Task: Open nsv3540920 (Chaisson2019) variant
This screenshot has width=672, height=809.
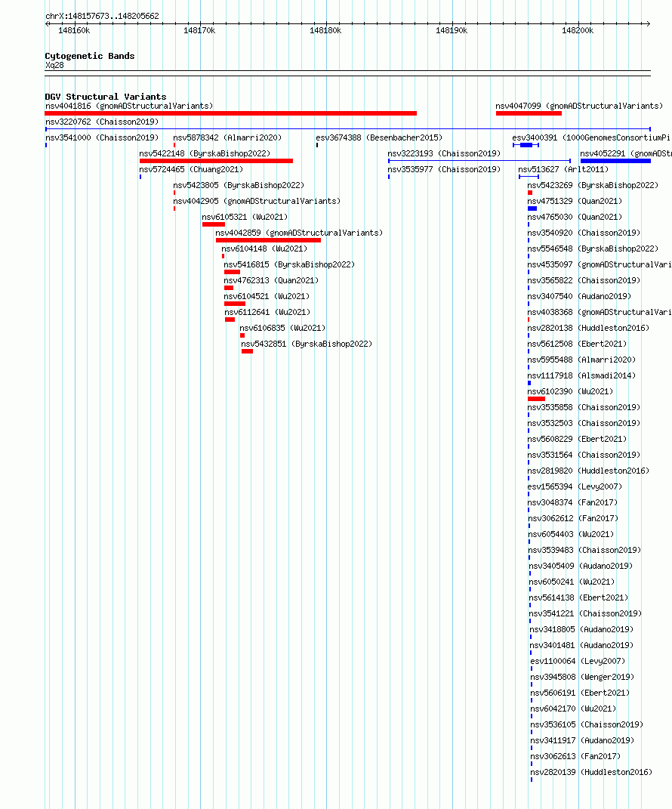Action: point(584,233)
